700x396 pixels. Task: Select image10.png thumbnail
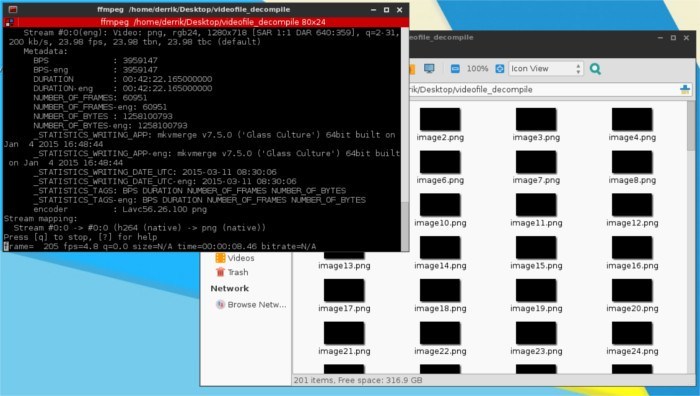coord(440,205)
